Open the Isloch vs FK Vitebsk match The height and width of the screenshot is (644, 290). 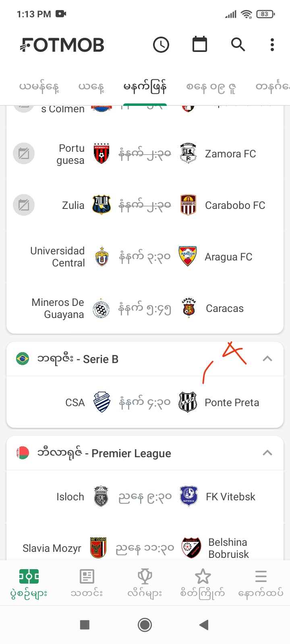145,497
